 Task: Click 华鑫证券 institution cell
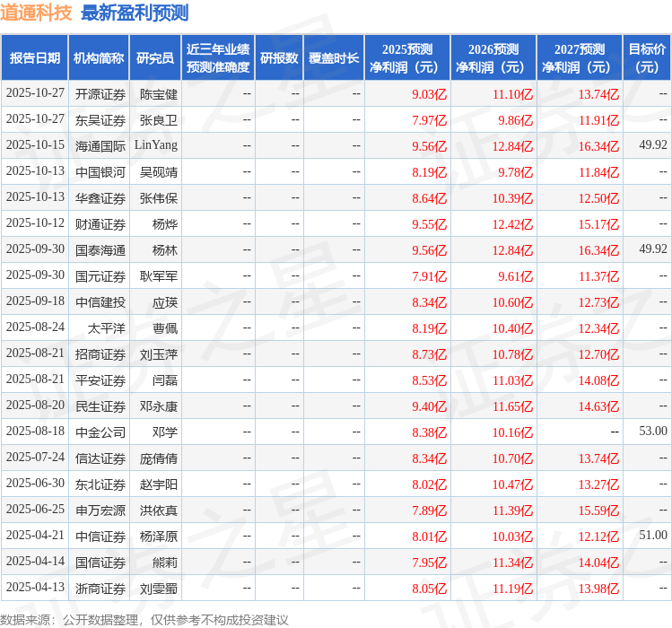[x=100, y=198]
